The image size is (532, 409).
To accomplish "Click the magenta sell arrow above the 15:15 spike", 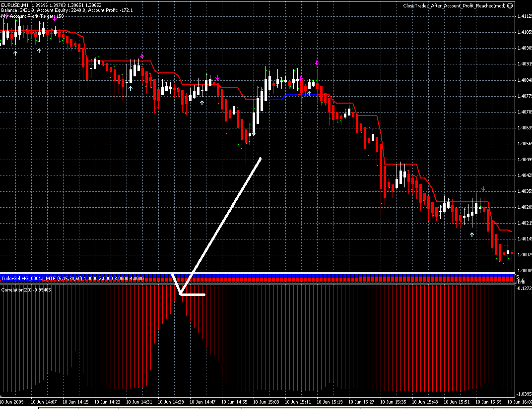I will 317,62.
